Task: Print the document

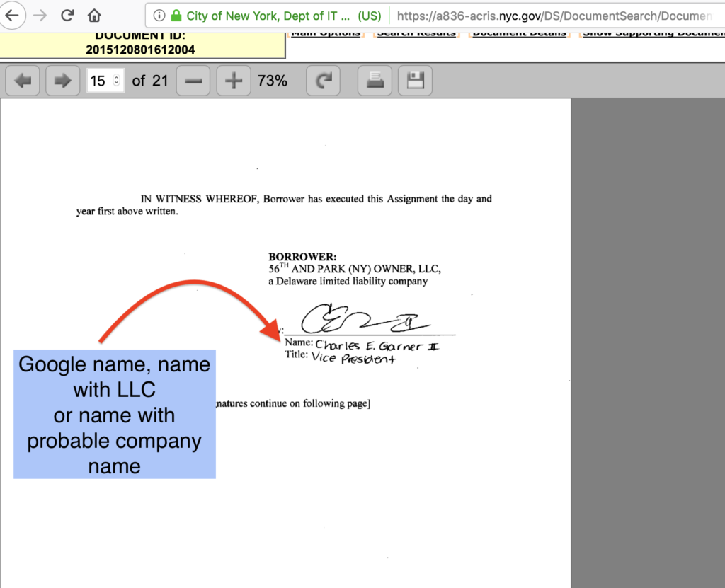Action: point(375,81)
